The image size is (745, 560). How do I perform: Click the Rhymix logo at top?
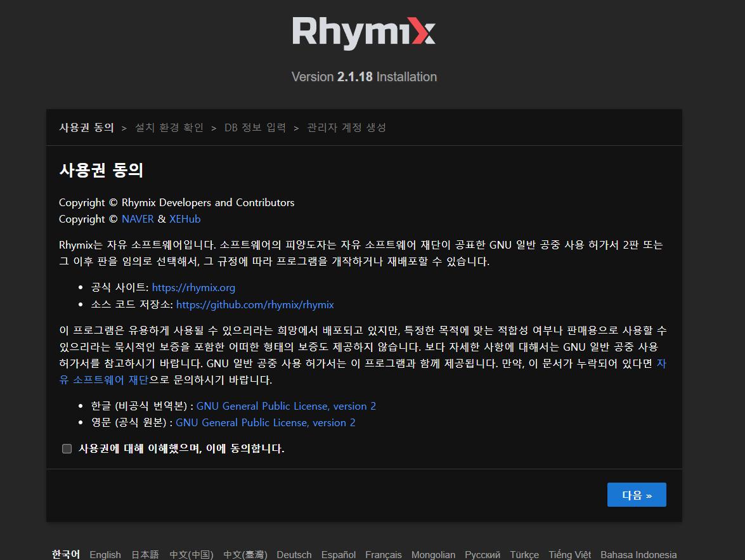[x=364, y=33]
